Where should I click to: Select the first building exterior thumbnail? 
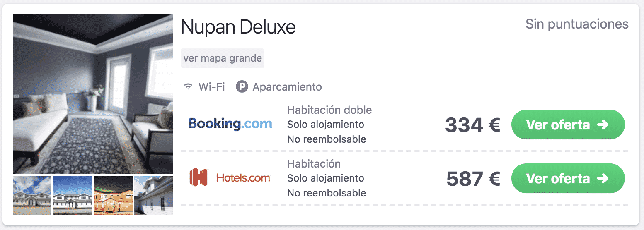point(32,195)
